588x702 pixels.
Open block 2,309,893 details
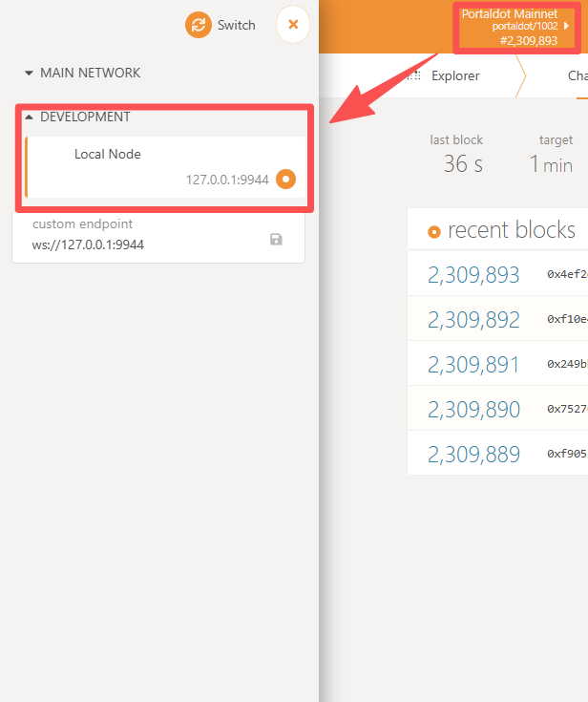473,274
